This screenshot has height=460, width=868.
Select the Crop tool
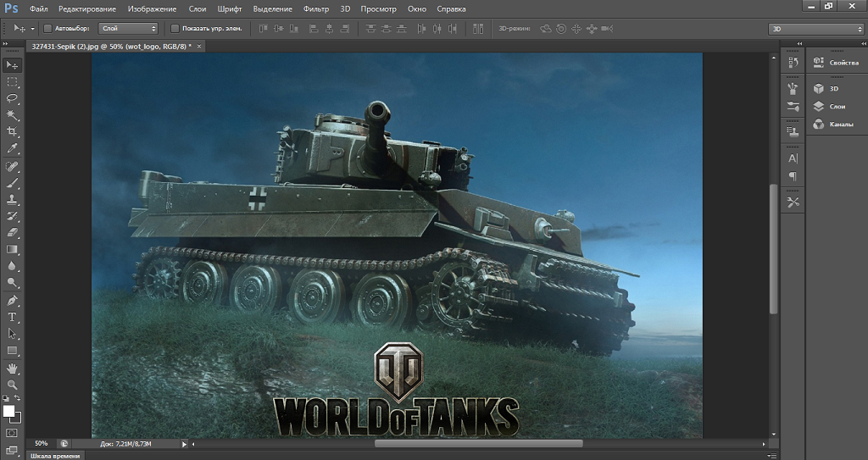pos(12,132)
